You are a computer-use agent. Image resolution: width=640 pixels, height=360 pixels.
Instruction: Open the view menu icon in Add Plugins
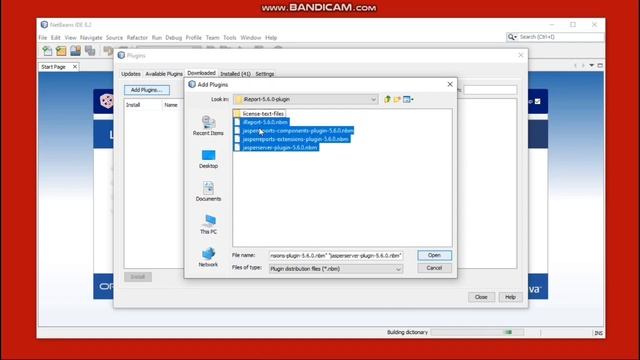pos(408,99)
